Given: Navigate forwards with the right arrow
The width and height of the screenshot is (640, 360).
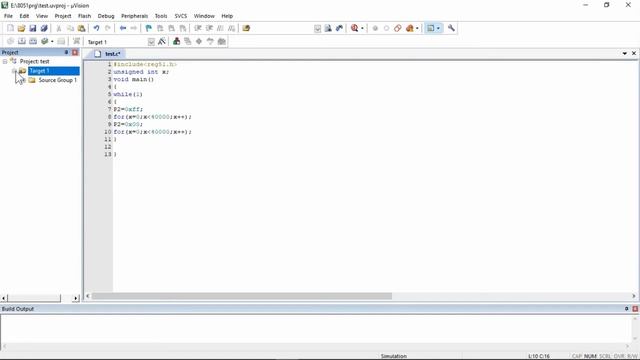Looking at the screenshot, I should pyautogui.click(x=133, y=28).
